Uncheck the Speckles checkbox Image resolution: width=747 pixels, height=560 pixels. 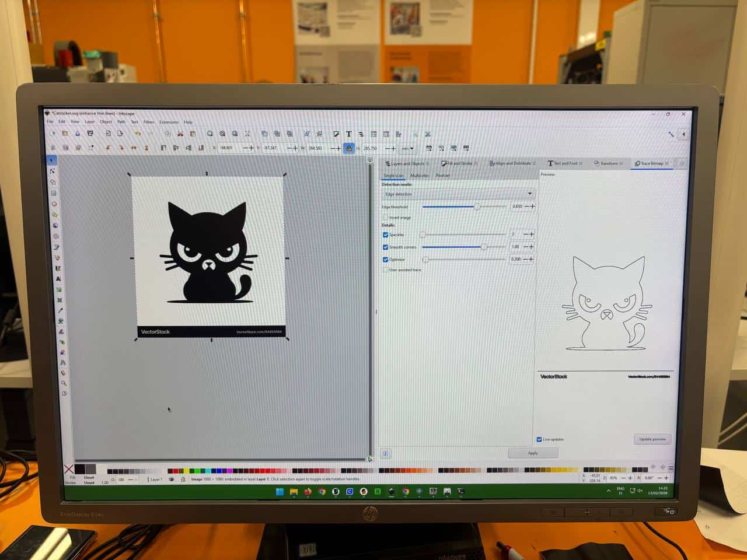[x=385, y=235]
